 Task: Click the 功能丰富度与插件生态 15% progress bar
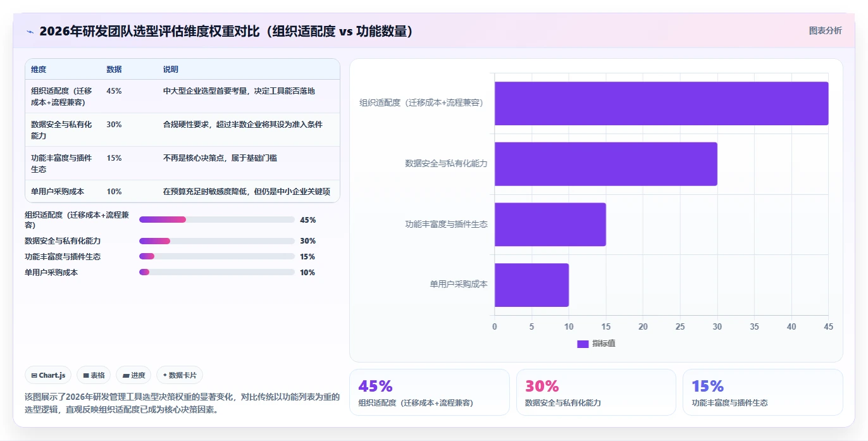(217, 256)
